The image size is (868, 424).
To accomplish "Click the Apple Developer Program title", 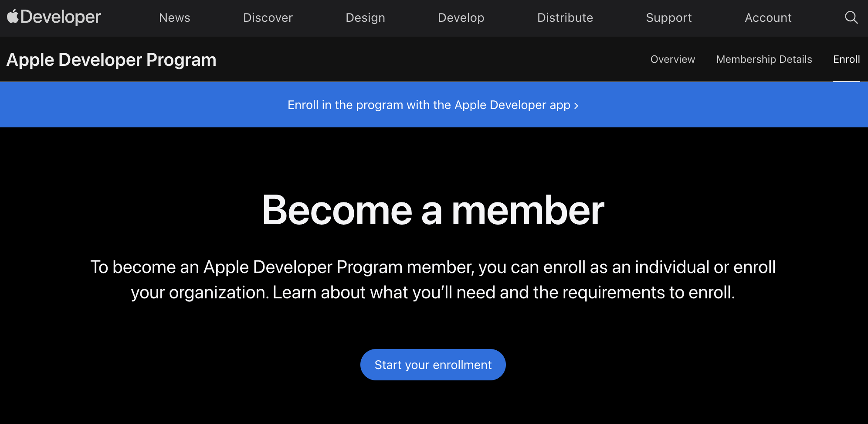I will [111, 60].
